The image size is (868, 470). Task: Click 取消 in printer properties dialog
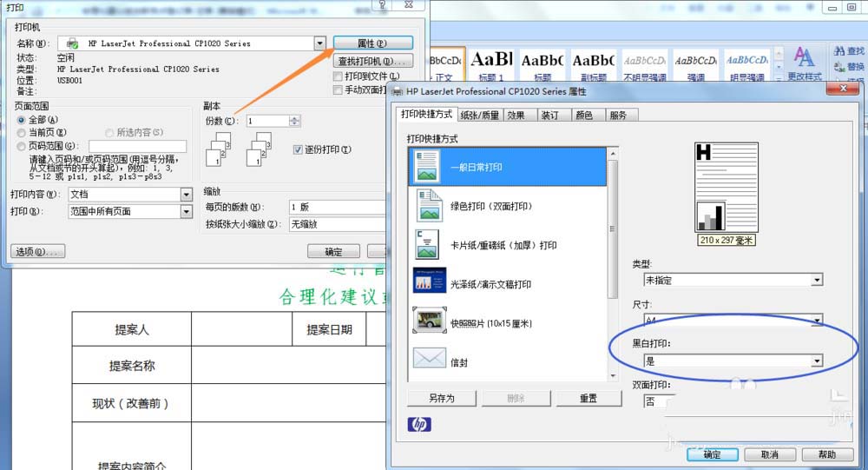click(769, 454)
